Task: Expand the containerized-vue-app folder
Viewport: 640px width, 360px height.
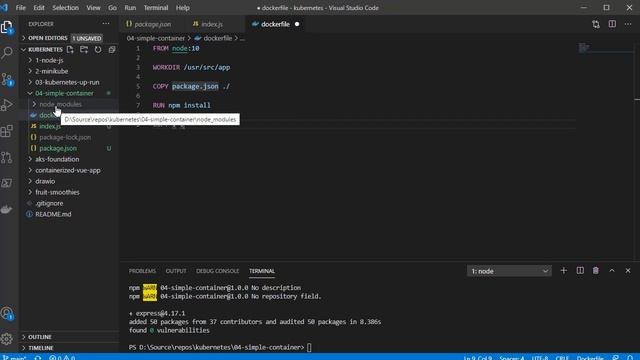Action: tap(67, 170)
